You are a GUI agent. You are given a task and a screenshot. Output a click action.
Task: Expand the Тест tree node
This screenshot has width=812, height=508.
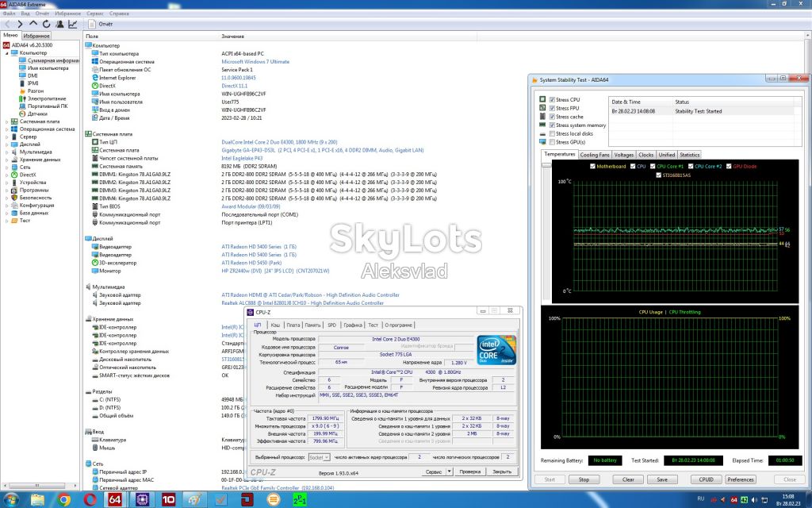coord(6,221)
